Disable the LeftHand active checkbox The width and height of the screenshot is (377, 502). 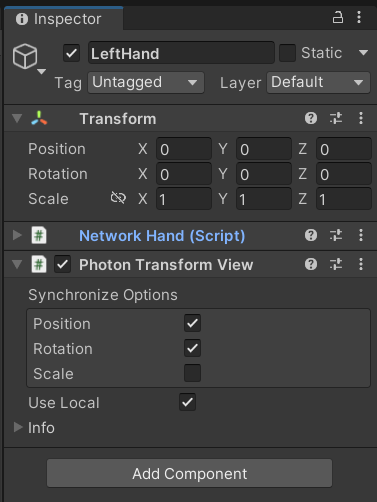[71, 53]
